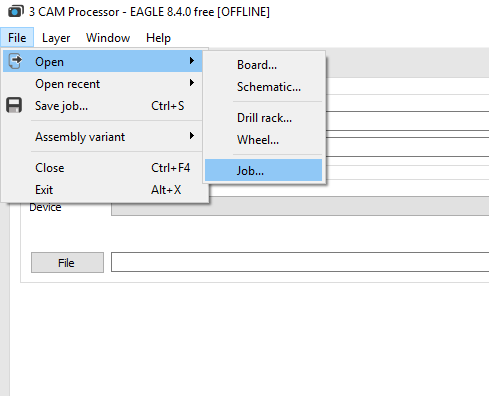Expand the Open recent submenu arrow
The height and width of the screenshot is (396, 489).
pos(192,83)
